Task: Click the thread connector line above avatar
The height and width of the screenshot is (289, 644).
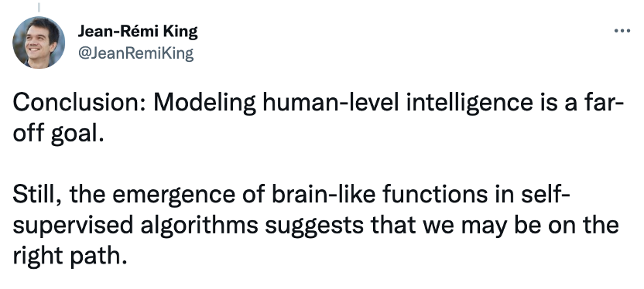Action: point(39,7)
